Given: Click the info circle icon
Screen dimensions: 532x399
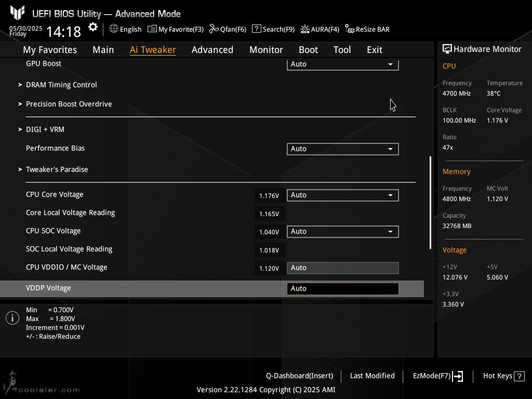Looking at the screenshot, I should point(12,318).
